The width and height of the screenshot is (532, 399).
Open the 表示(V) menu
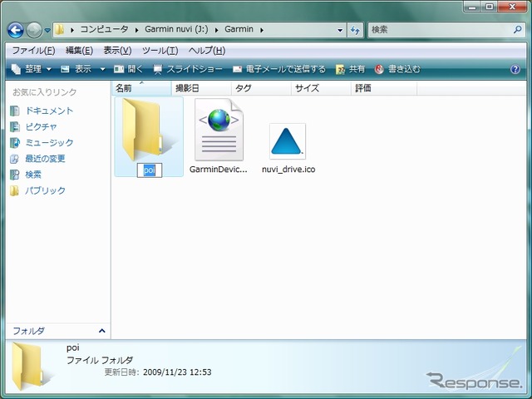coord(117,51)
